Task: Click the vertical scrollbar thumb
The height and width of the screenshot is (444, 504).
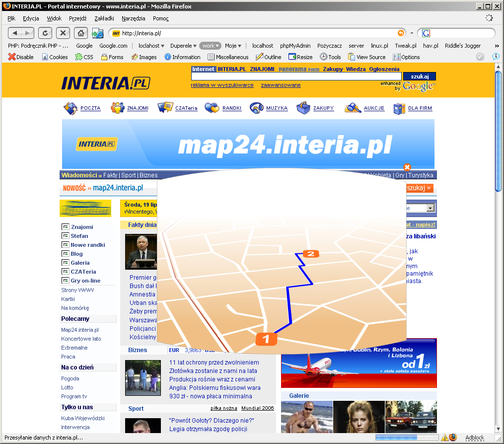Action: tap(498, 131)
